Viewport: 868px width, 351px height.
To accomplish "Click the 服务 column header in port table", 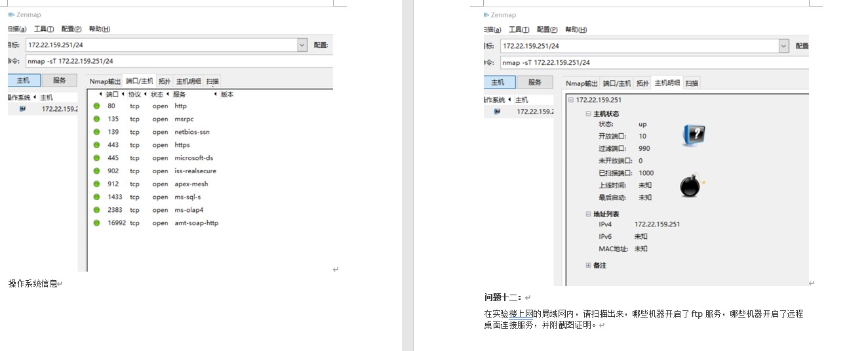I will [180, 94].
